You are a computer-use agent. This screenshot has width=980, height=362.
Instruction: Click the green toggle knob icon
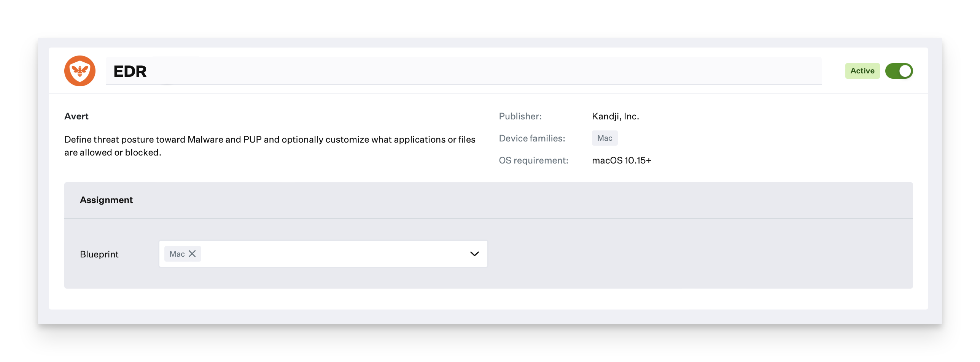904,71
